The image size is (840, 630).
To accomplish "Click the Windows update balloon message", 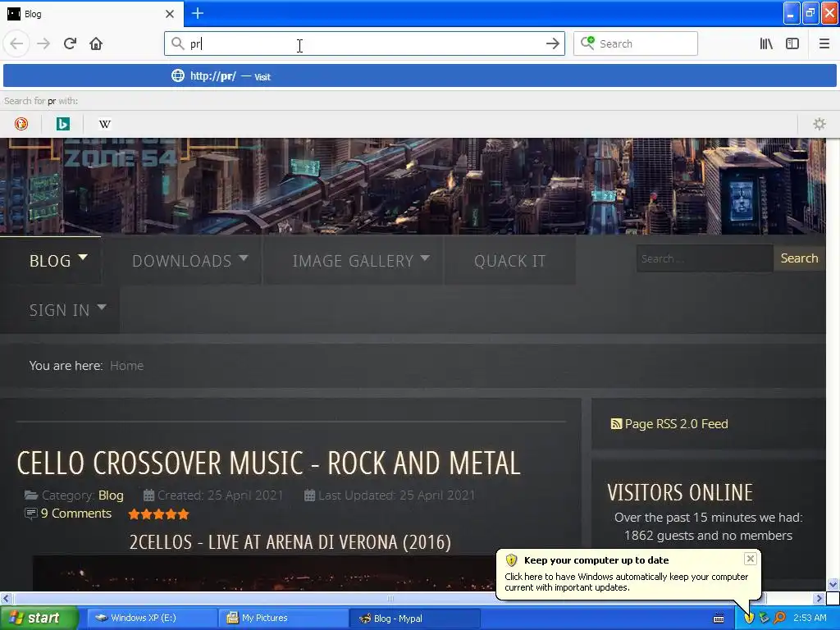I will point(626,582).
